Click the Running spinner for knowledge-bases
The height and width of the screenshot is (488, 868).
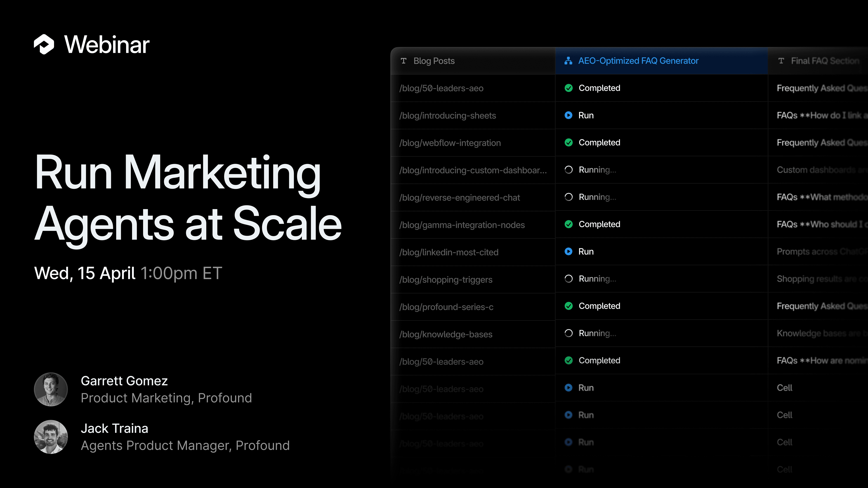(x=568, y=333)
